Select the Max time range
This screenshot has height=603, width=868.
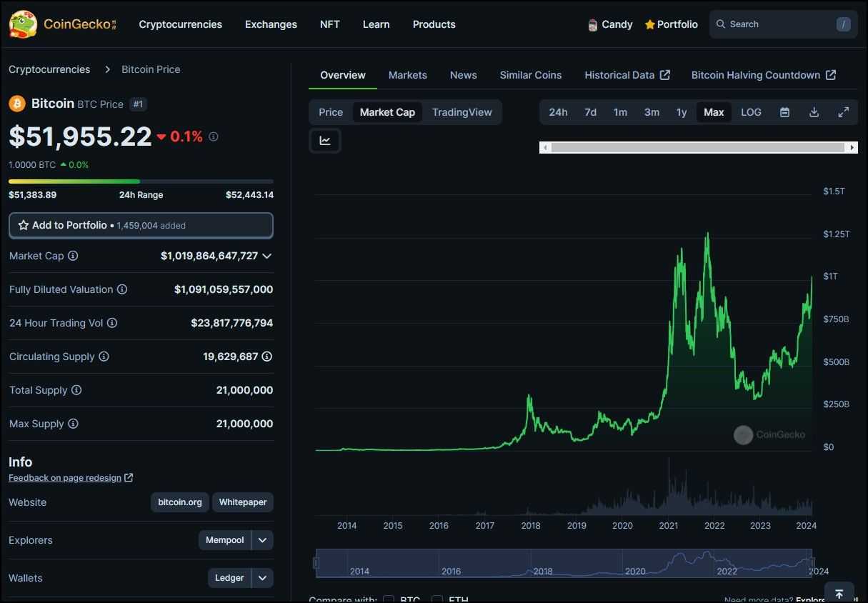714,112
